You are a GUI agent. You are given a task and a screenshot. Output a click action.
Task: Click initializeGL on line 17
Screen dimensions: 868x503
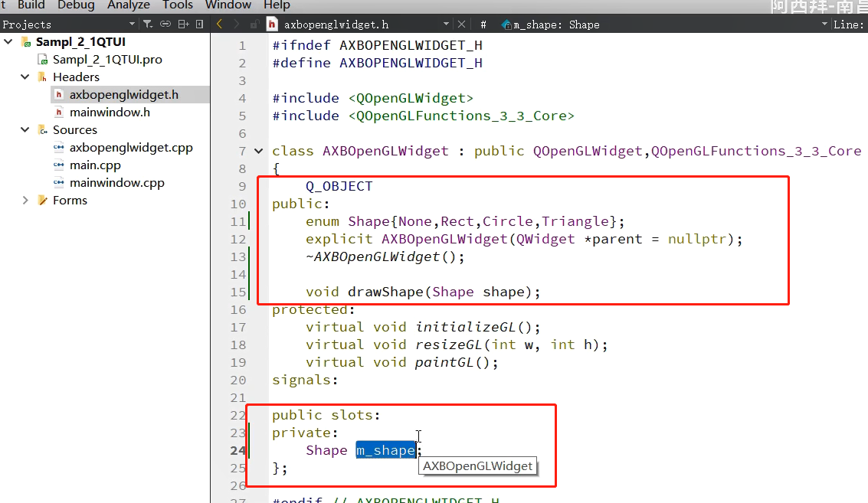(x=466, y=328)
